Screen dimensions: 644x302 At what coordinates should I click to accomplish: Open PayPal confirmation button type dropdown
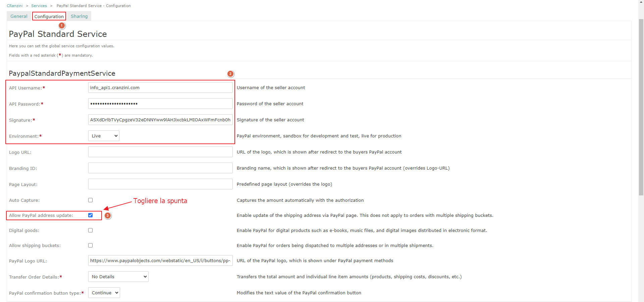click(104, 293)
